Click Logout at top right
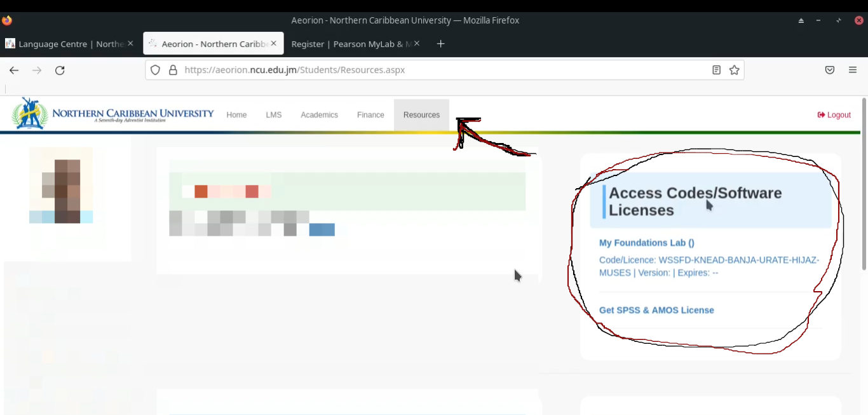This screenshot has height=415, width=868. coord(834,114)
